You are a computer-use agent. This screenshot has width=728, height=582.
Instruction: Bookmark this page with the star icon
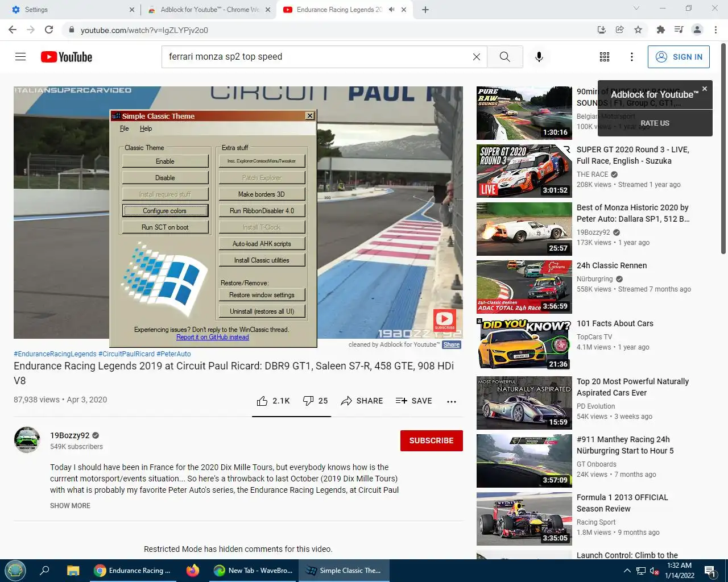pos(638,30)
